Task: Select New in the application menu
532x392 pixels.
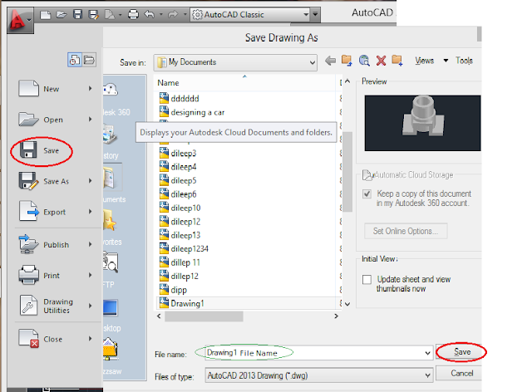Action: pyautogui.click(x=56, y=89)
